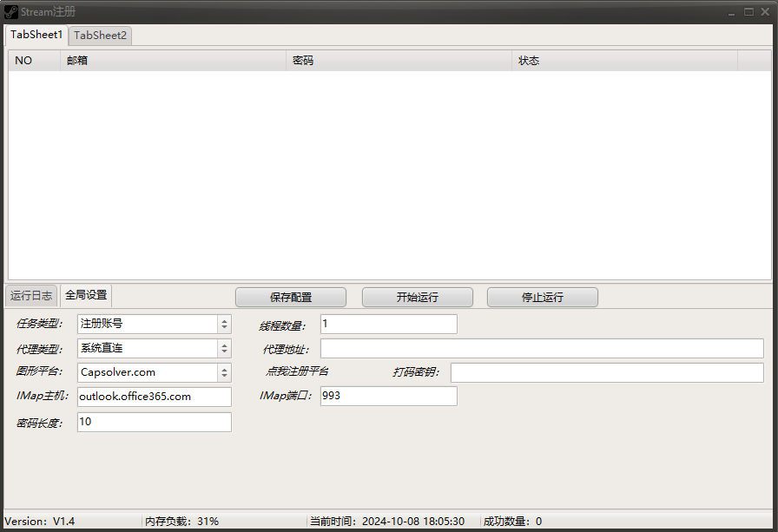The height and width of the screenshot is (532, 778).
Task: Click the 停止运行 stop button
Action: pos(542,297)
